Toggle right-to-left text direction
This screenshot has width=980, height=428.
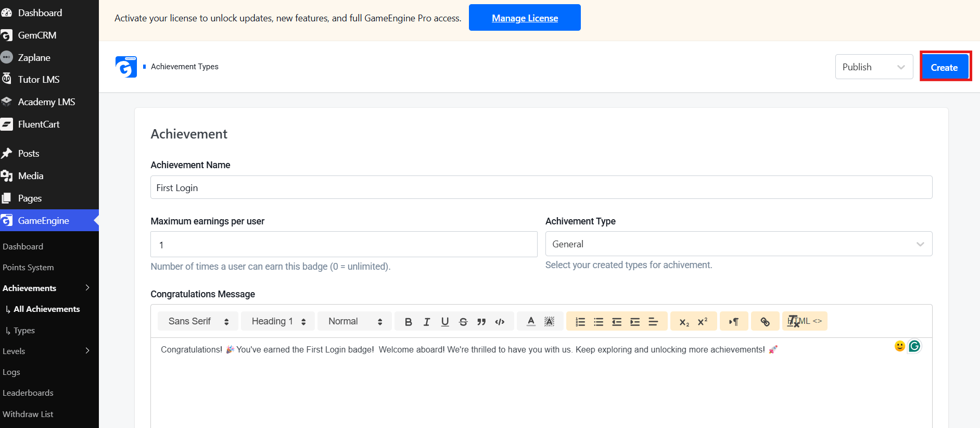click(x=734, y=322)
